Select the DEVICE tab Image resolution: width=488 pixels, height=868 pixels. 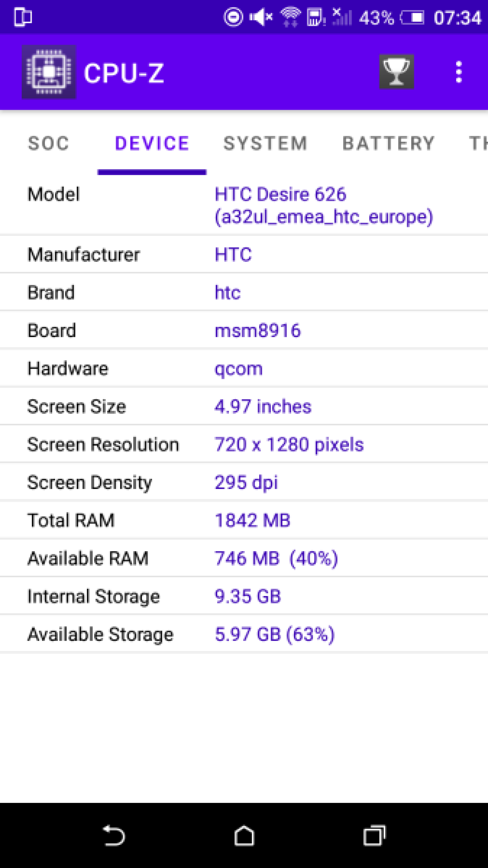[152, 143]
